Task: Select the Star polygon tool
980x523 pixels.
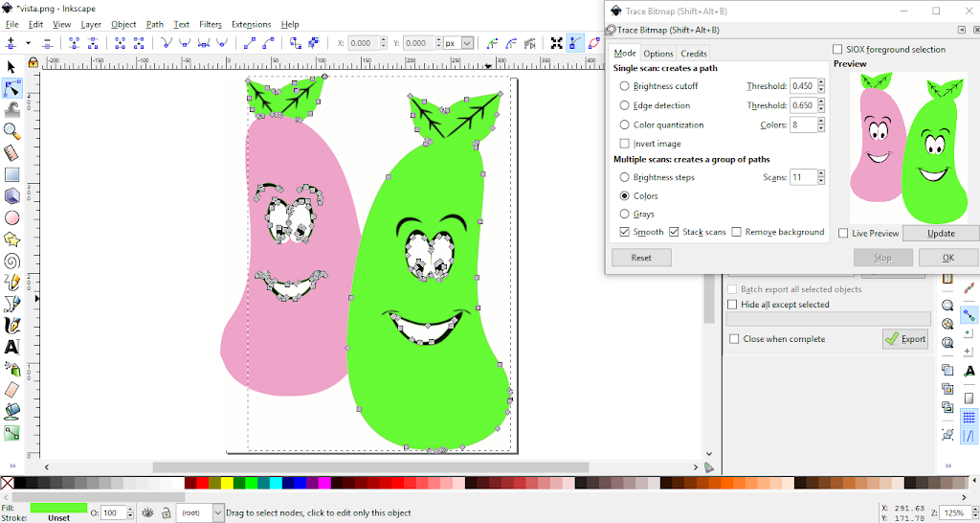Action: tap(11, 239)
